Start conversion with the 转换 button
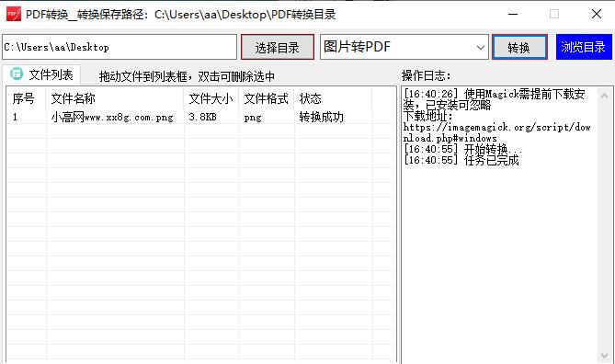The image size is (615, 364). click(519, 48)
